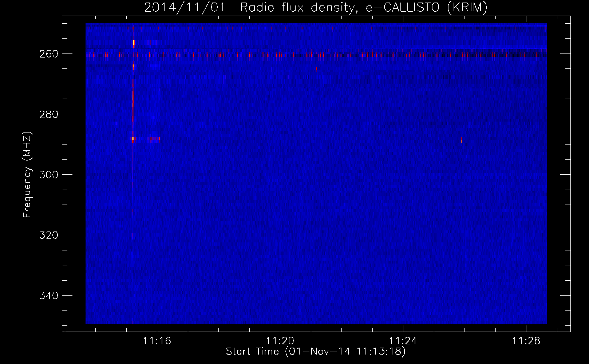
Task: Click the 260 frequency tick label
Action: tap(49, 54)
